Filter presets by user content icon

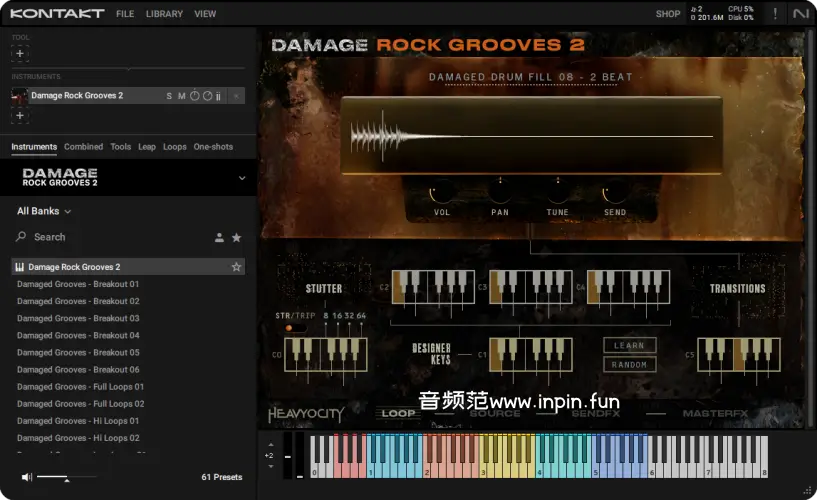219,238
